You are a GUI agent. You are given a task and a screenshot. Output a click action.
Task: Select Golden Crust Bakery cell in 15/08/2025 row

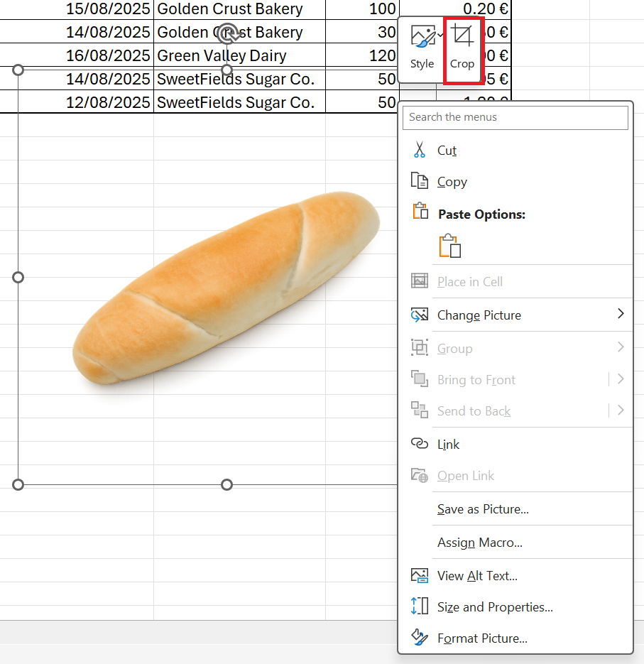(x=240, y=9)
